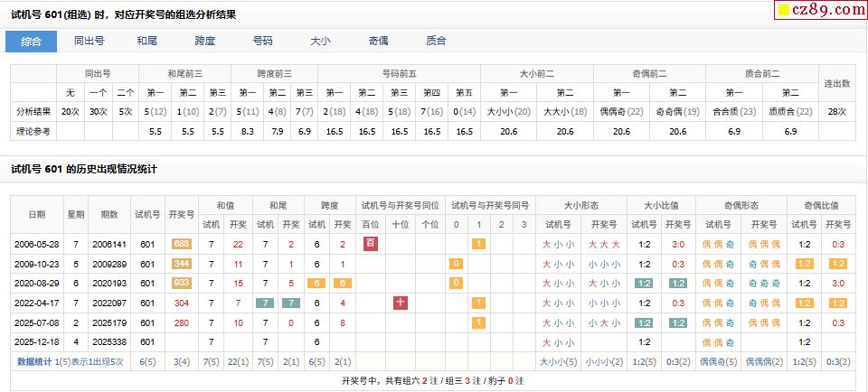Switch to the 跨度 tab

coord(205,41)
